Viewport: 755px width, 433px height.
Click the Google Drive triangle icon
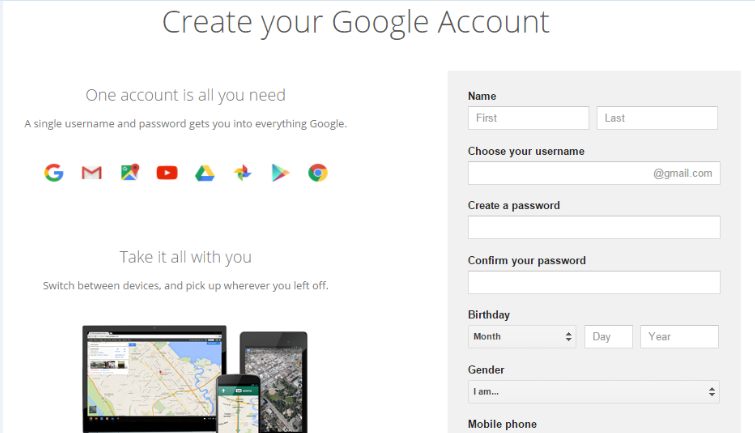204,173
